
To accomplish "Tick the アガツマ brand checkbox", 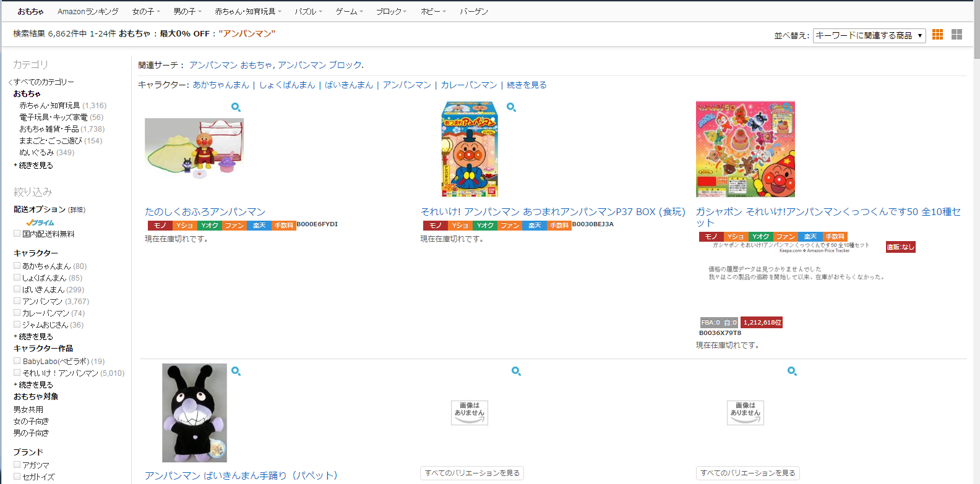I will pyautogui.click(x=17, y=465).
